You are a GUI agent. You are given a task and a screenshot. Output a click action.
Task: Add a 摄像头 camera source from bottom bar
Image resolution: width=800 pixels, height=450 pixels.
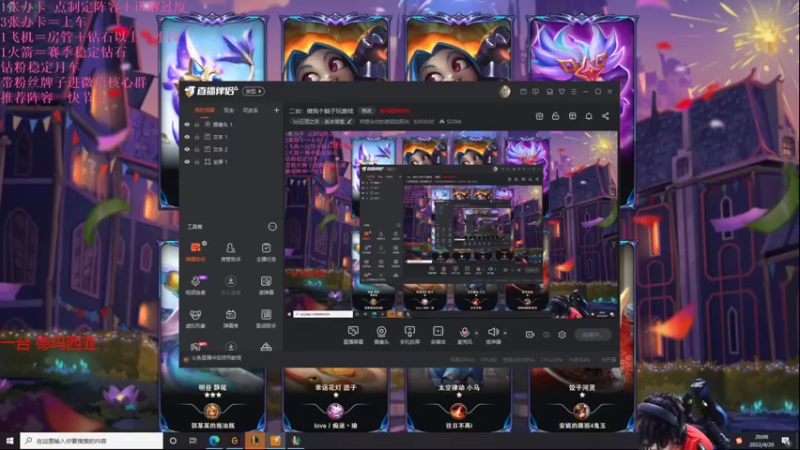tap(381, 335)
